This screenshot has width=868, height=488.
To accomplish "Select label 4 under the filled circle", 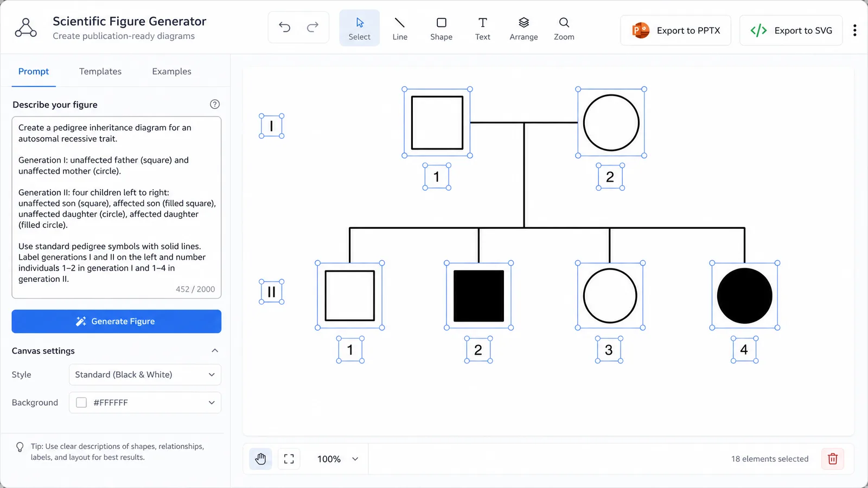I will click(x=744, y=350).
